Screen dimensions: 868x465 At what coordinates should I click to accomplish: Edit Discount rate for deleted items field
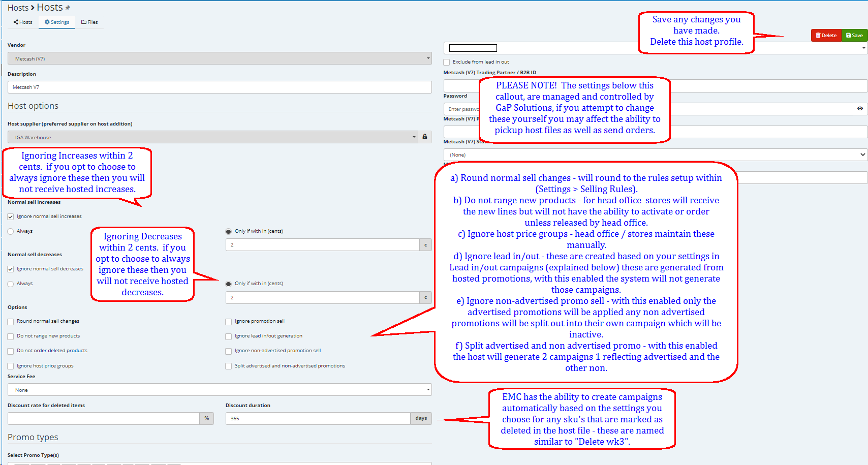coord(104,418)
